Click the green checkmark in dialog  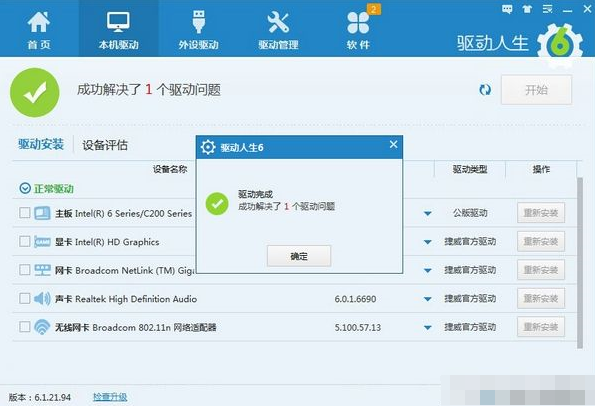pyautogui.click(x=217, y=204)
